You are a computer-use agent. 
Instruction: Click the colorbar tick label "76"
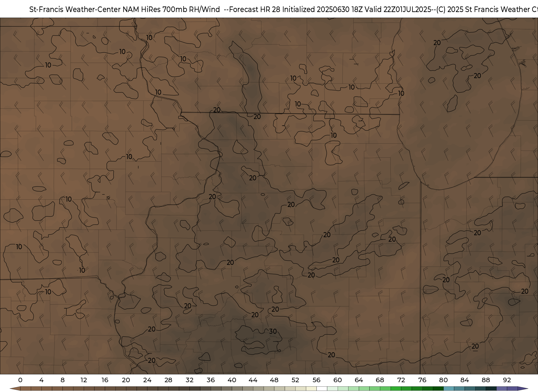coord(422,380)
